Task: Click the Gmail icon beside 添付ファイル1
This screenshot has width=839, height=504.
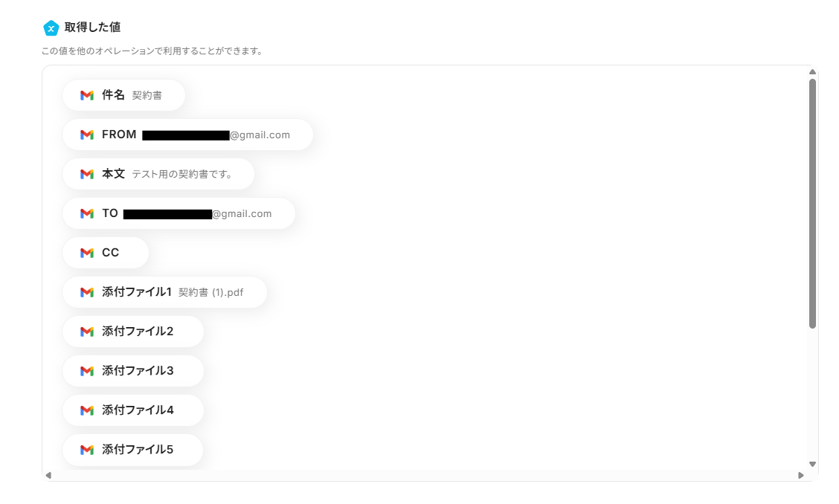Action: 87,292
